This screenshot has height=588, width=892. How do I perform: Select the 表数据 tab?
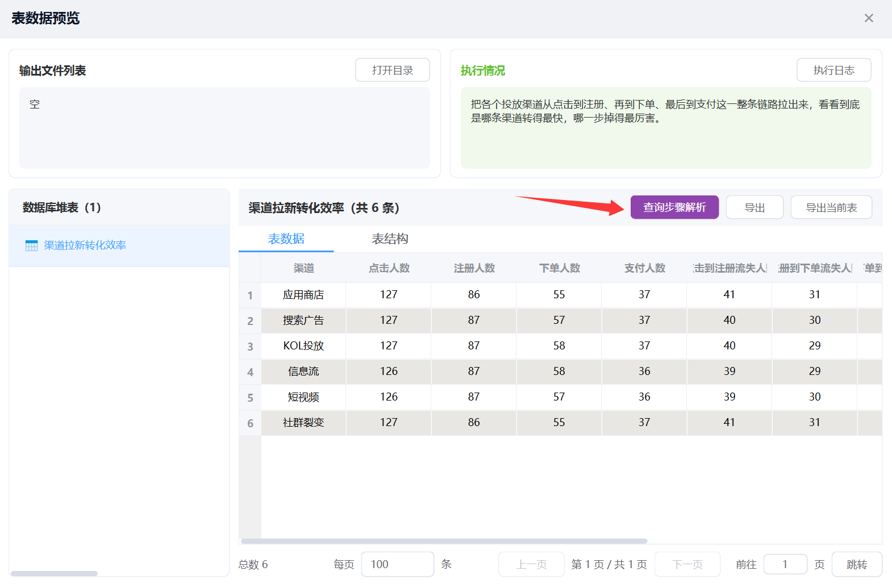286,239
